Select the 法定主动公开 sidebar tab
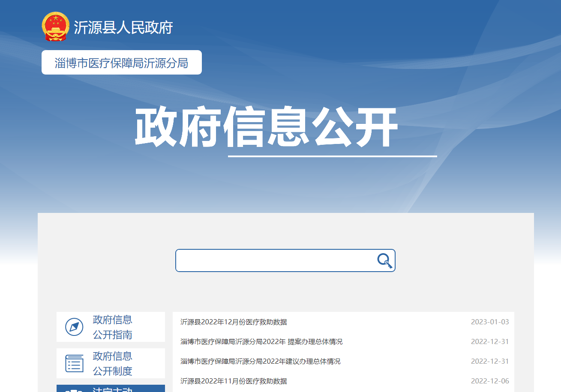 pyautogui.click(x=112, y=389)
